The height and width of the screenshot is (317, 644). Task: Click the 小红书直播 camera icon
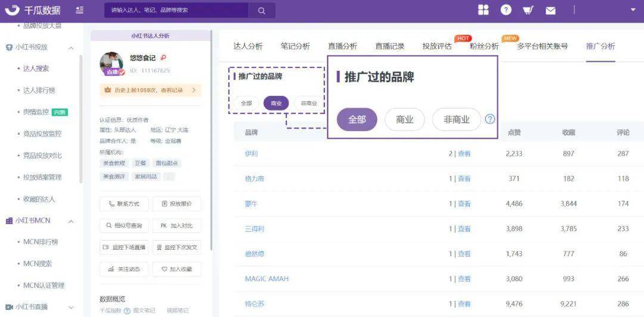tap(9, 307)
